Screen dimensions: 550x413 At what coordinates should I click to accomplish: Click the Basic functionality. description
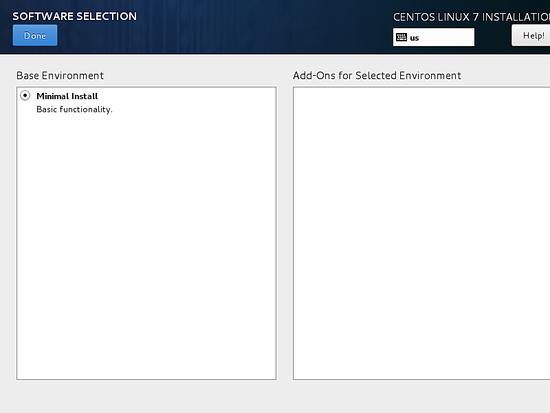pyautogui.click(x=74, y=109)
